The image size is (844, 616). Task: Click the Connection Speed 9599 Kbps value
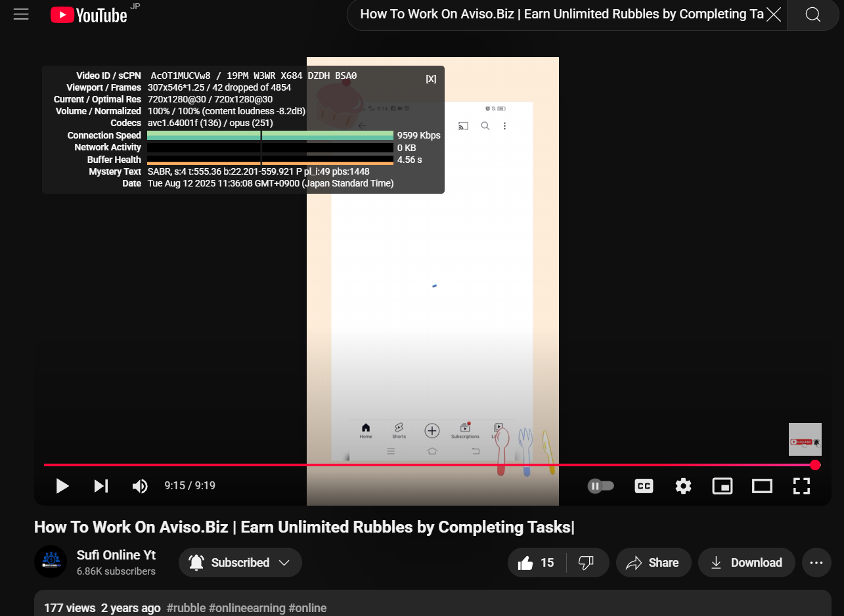[x=419, y=135]
